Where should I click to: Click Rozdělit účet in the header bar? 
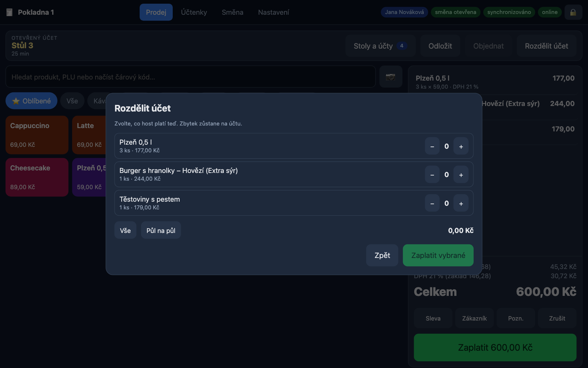coord(546,46)
